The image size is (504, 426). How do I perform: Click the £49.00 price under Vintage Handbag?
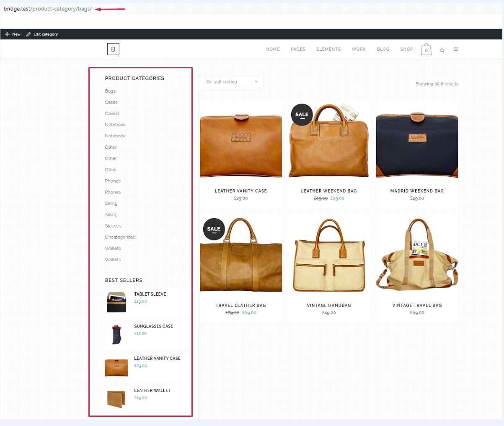pos(329,313)
